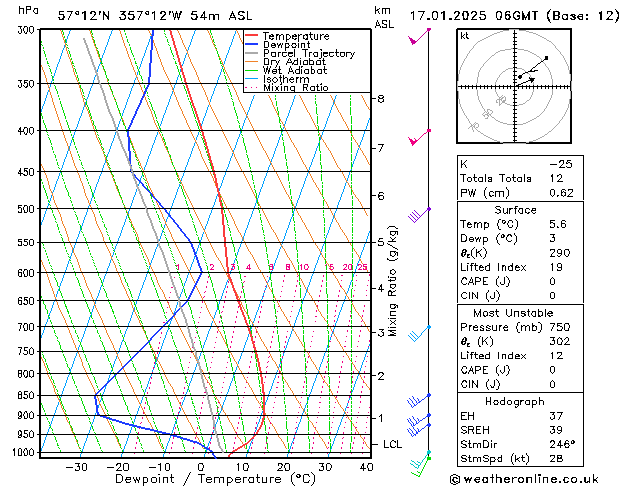Click the 'StmSpd (kt)' value 28
Screen dimensions: 629x486
coord(556,459)
